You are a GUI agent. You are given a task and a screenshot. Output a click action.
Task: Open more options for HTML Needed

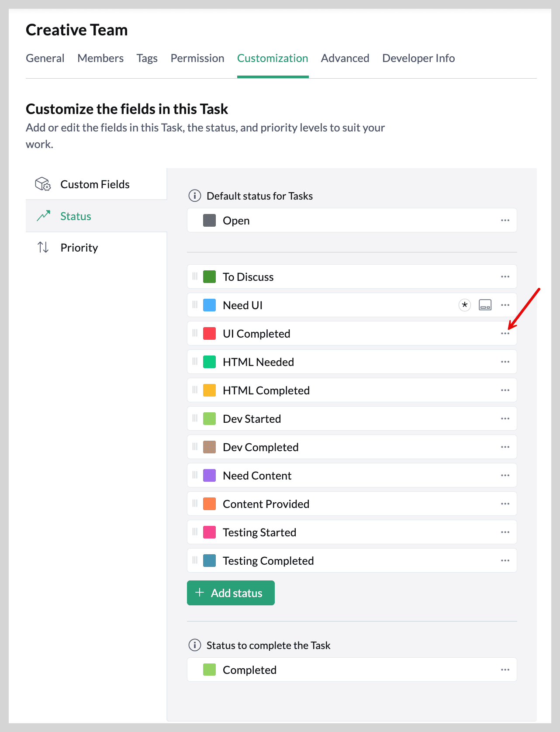pyautogui.click(x=505, y=362)
